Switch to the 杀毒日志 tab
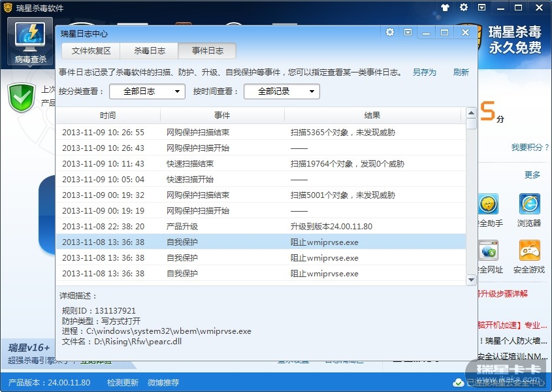Image resolution: width=552 pixels, height=392 pixels. coord(150,51)
